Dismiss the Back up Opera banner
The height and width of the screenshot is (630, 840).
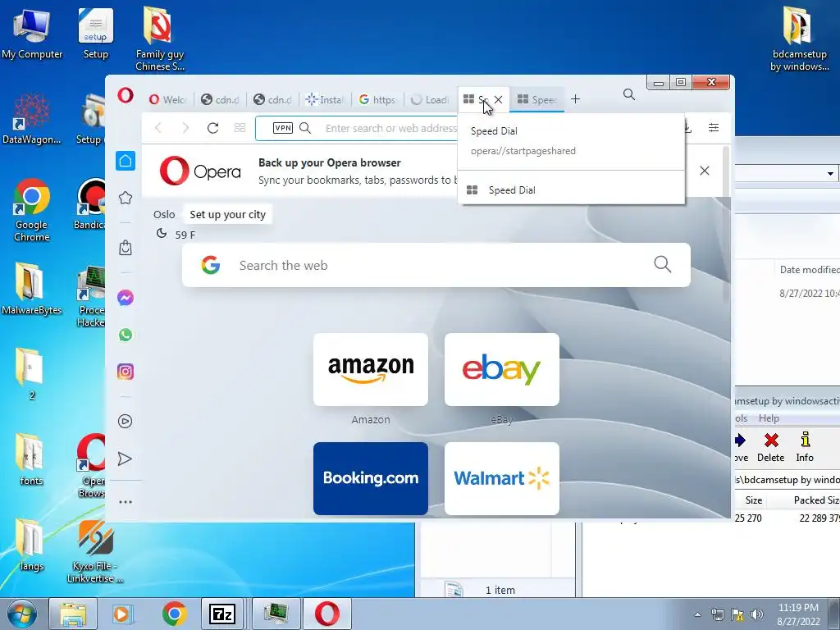(705, 171)
